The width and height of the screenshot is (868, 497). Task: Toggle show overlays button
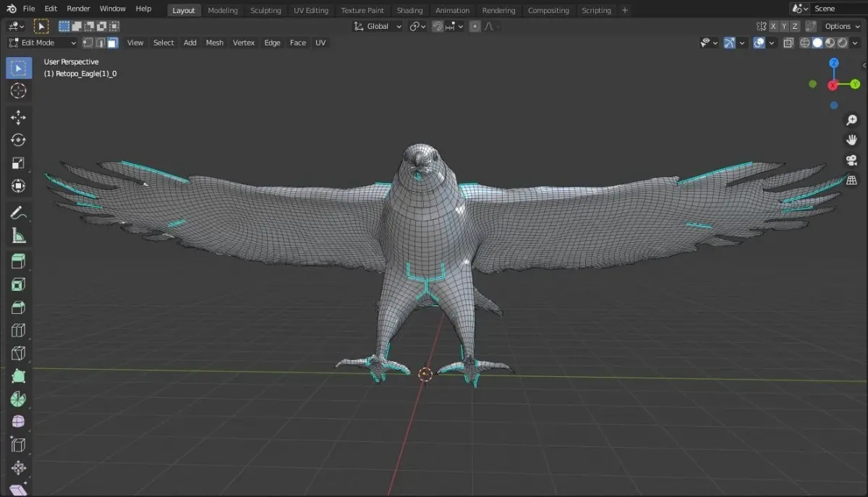759,43
